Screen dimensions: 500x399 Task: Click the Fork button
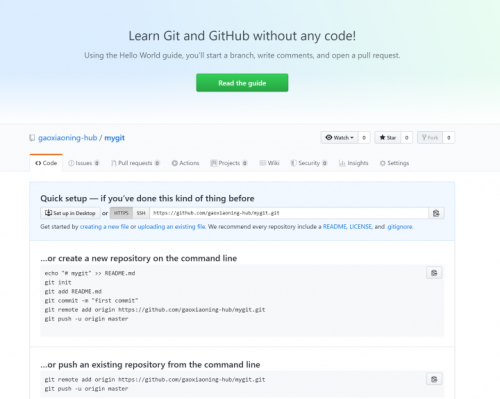click(430, 138)
